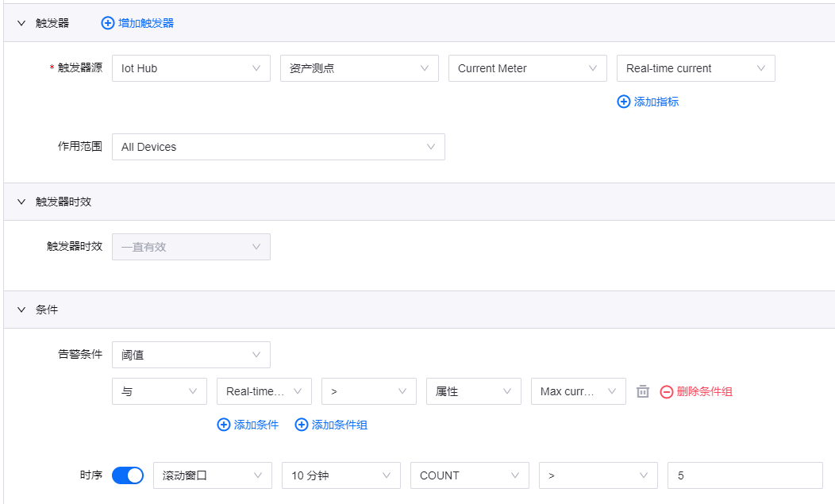835x504 pixels.
Task: Click the threshold input field containing 5
Action: [745, 475]
